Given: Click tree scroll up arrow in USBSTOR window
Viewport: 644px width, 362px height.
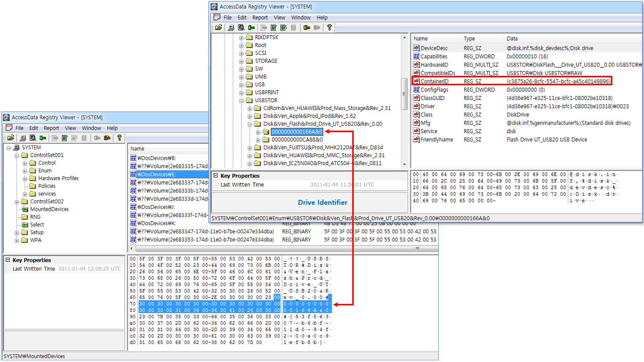Looking at the screenshot, I should tap(404, 37).
